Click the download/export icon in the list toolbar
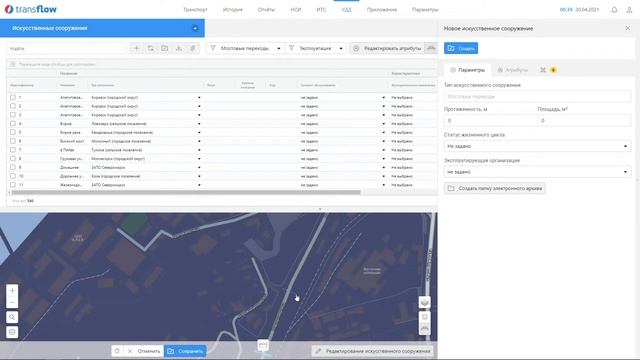Viewport: 640px width, 360px height. pyautogui.click(x=179, y=48)
